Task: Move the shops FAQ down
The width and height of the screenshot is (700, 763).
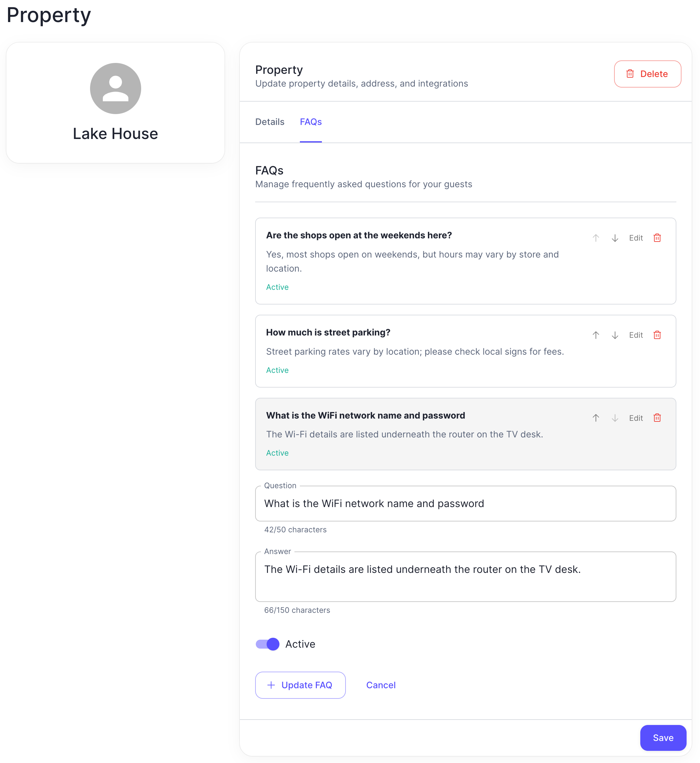Action: click(x=615, y=238)
